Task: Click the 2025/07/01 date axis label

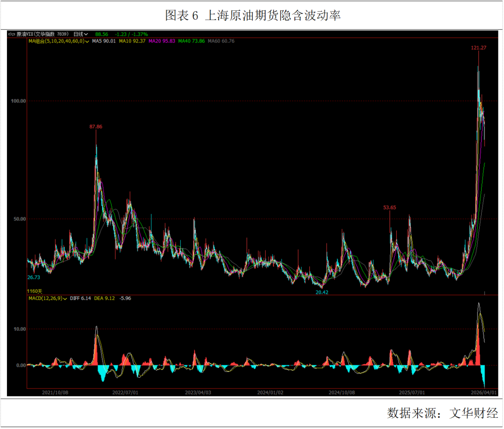Action: [412, 393]
